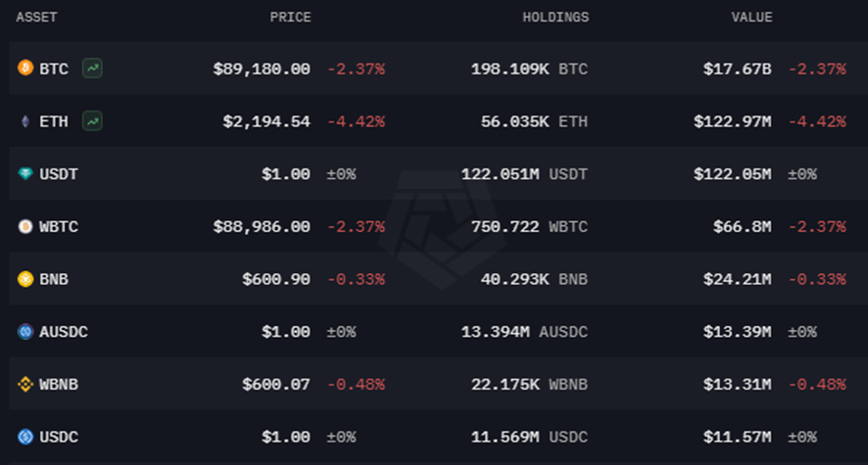
Task: Click the Ethereum diamond logo
Action: point(25,121)
